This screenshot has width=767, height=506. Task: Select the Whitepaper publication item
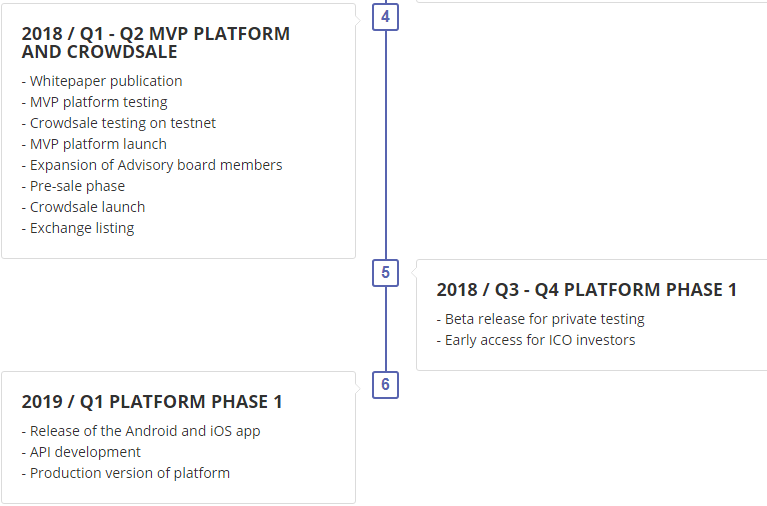(x=102, y=81)
